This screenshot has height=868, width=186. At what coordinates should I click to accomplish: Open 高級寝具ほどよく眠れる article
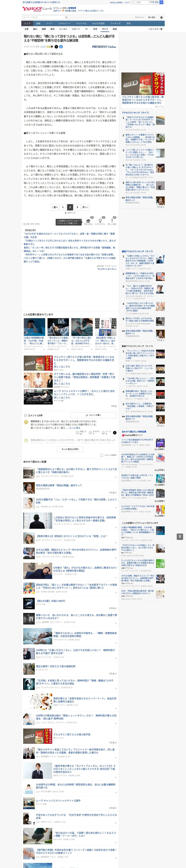point(76,470)
